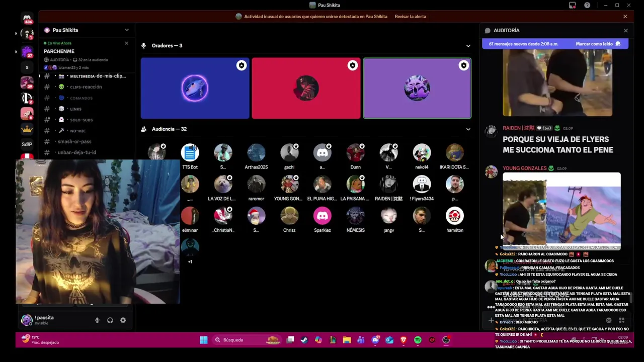Click YOUNG GONZALES username in chat
644x362 pixels.
click(524, 168)
